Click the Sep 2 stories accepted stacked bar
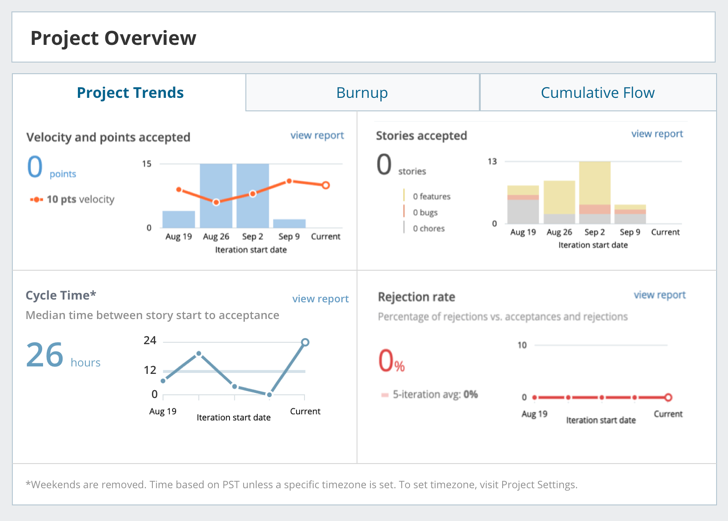 click(595, 193)
